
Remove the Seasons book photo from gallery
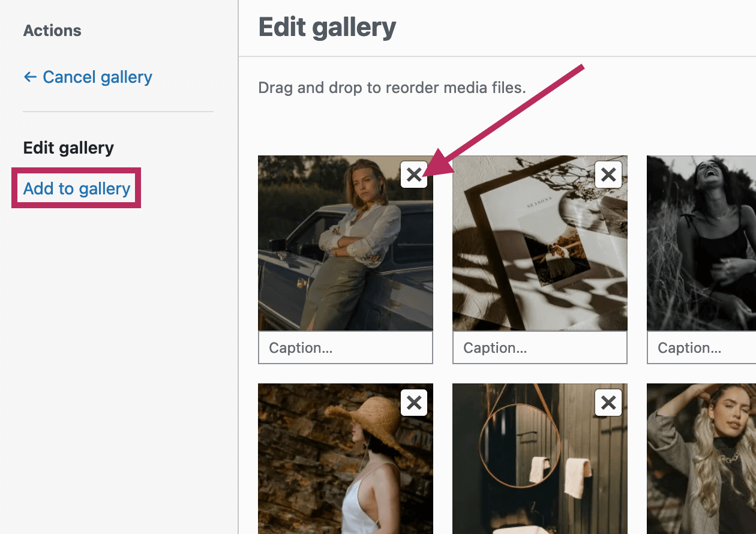608,175
